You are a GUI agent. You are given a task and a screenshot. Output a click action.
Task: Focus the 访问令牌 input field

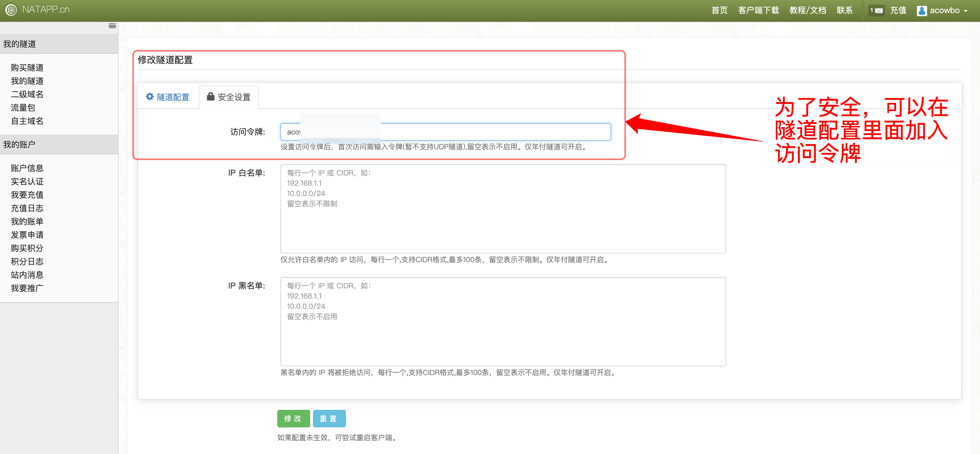coord(445,132)
